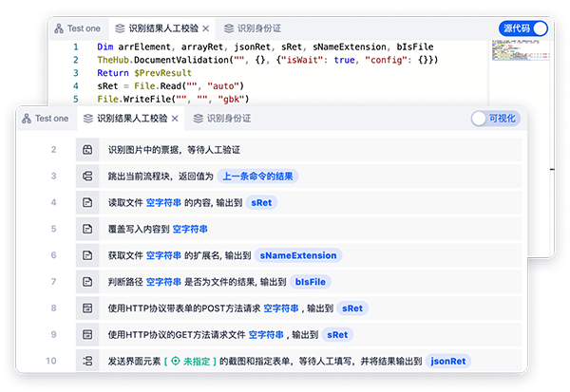Click the row 8 HTTP POST command icon
Viewport: 570px width, 392px height.
(87, 308)
